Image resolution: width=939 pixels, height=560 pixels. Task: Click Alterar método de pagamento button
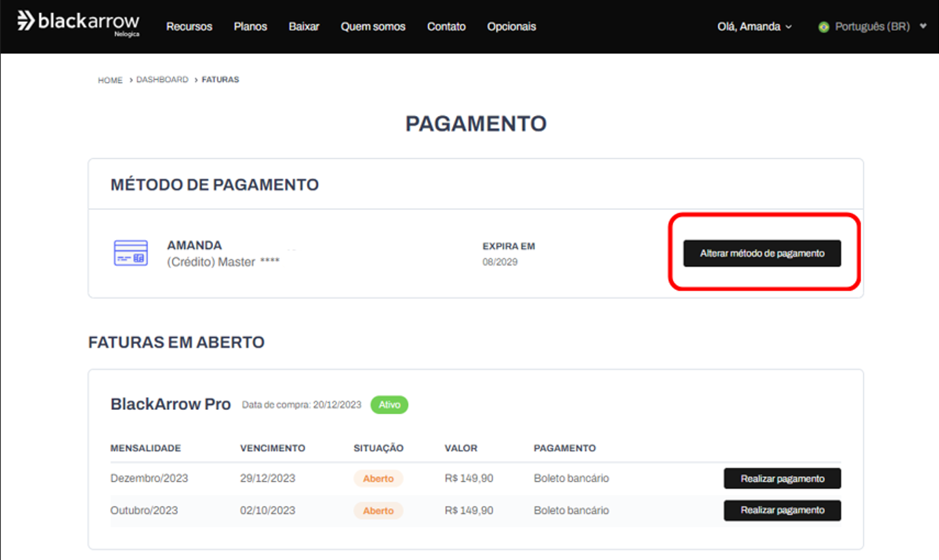[x=762, y=253]
